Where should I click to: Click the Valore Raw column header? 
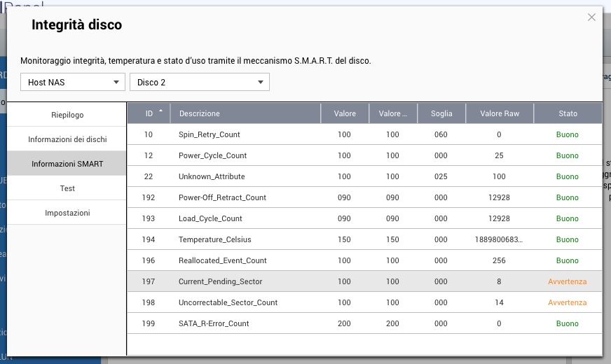pyautogui.click(x=500, y=113)
